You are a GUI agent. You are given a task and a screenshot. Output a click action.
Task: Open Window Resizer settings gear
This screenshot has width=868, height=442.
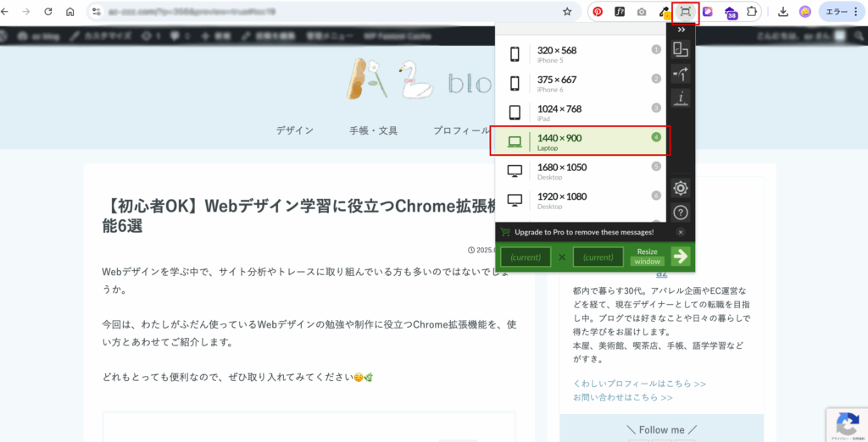[680, 188]
